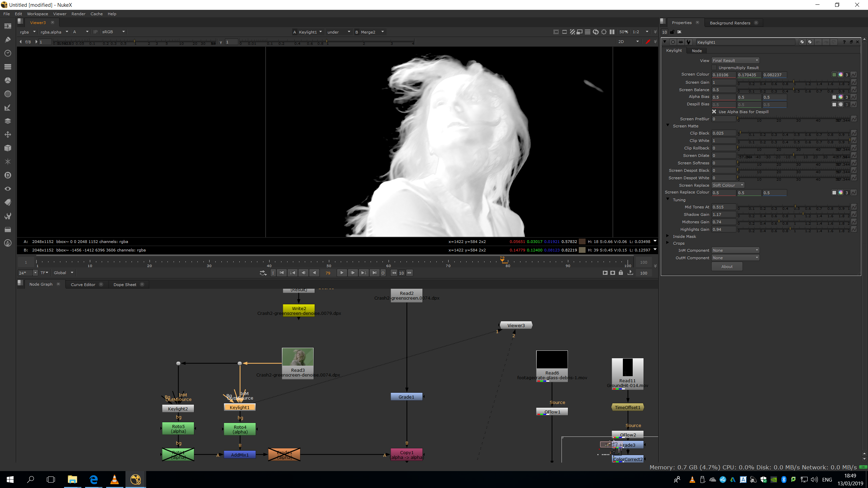This screenshot has height=488, width=868.
Task: Toggle the IP input process button
Action: pos(96,32)
